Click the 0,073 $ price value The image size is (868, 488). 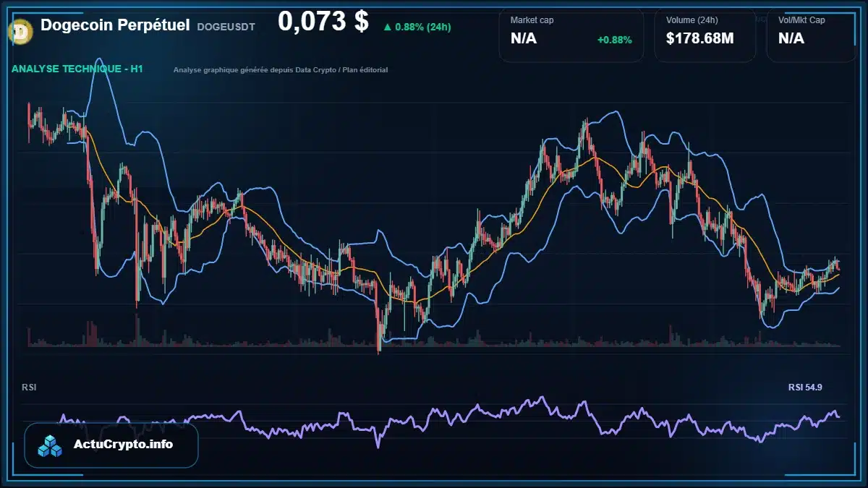point(323,22)
